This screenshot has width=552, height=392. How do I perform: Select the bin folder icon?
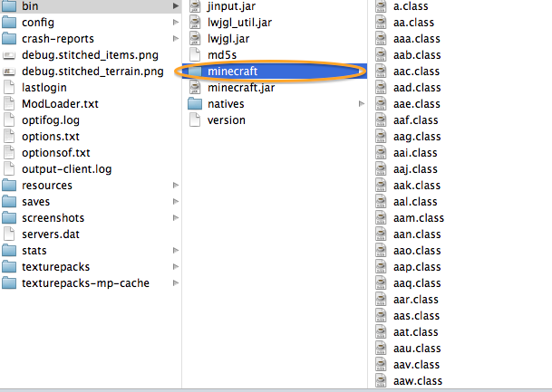[x=9, y=6]
